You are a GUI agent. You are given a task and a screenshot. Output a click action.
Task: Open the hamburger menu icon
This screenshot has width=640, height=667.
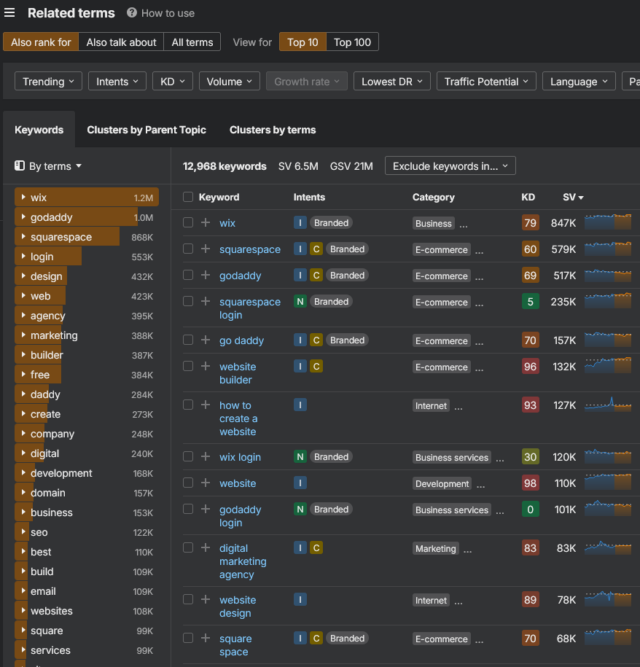coord(9,13)
